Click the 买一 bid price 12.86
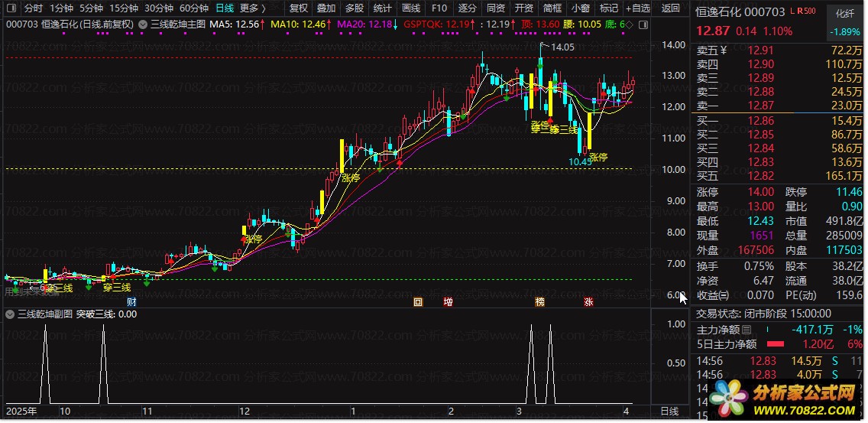The image size is (868, 423). [760, 121]
